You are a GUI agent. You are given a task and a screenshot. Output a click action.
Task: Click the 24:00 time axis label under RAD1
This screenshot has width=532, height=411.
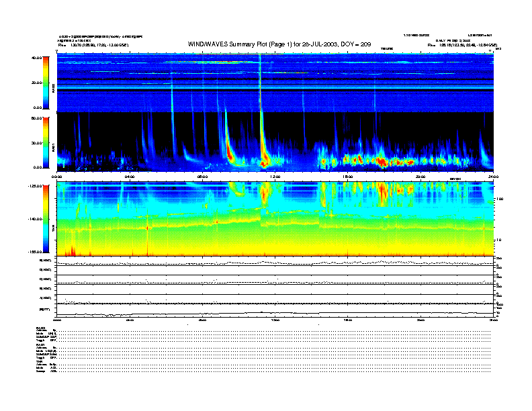click(492, 176)
